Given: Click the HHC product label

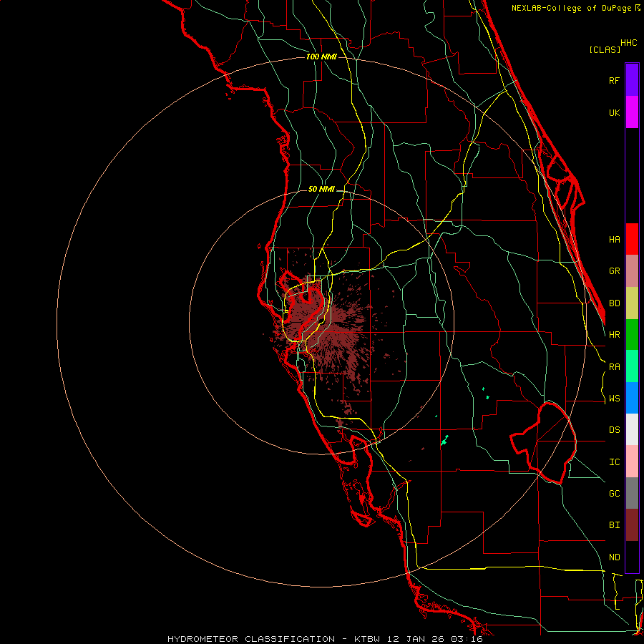Looking at the screenshot, I should click(x=629, y=43).
